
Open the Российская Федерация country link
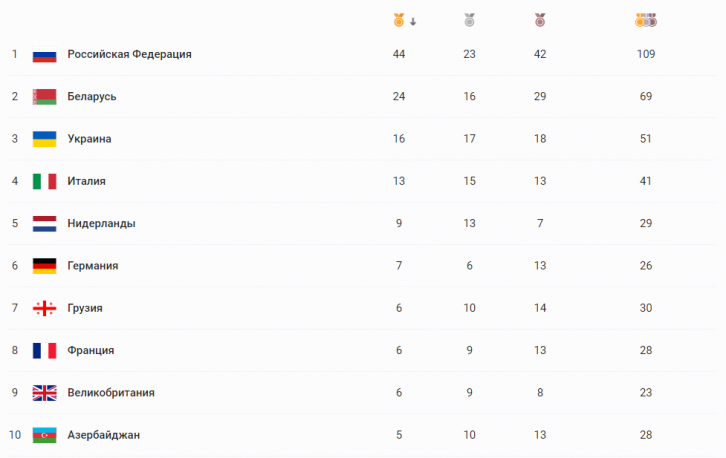click(129, 54)
